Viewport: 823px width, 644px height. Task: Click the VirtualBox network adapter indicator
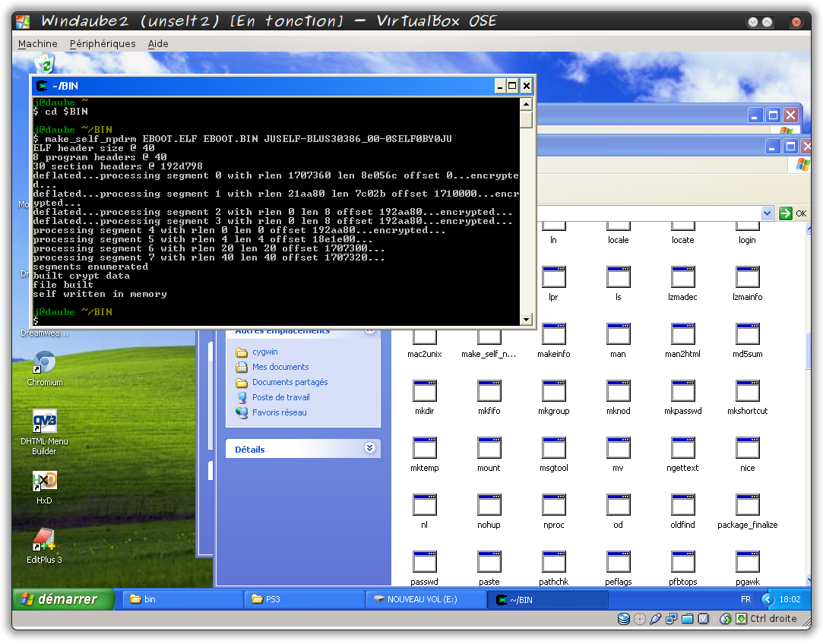pos(671,620)
